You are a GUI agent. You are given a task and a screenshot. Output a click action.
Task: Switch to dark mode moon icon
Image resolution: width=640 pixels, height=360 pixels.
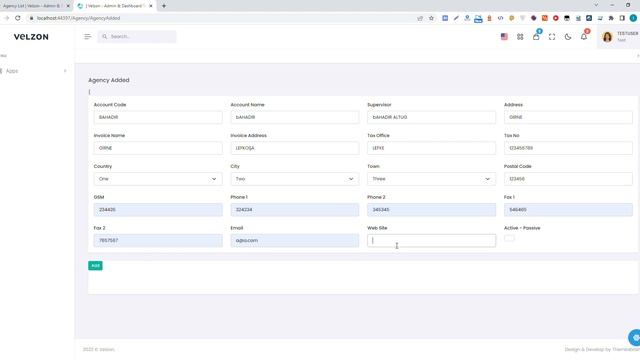coord(568,37)
